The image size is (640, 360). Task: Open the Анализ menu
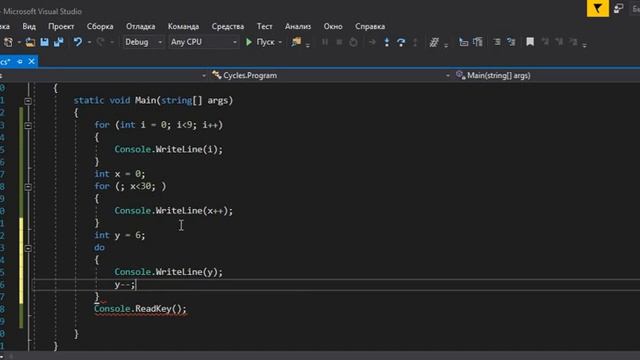tap(298, 27)
